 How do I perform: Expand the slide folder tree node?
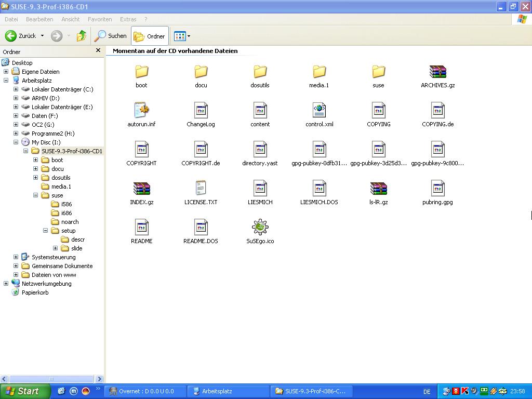pyautogui.click(x=55, y=248)
